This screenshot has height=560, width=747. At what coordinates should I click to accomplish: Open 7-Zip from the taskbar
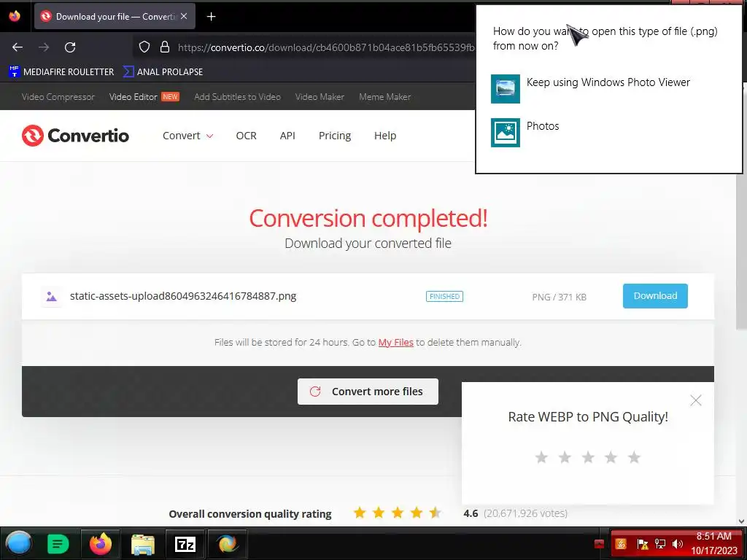(185, 544)
